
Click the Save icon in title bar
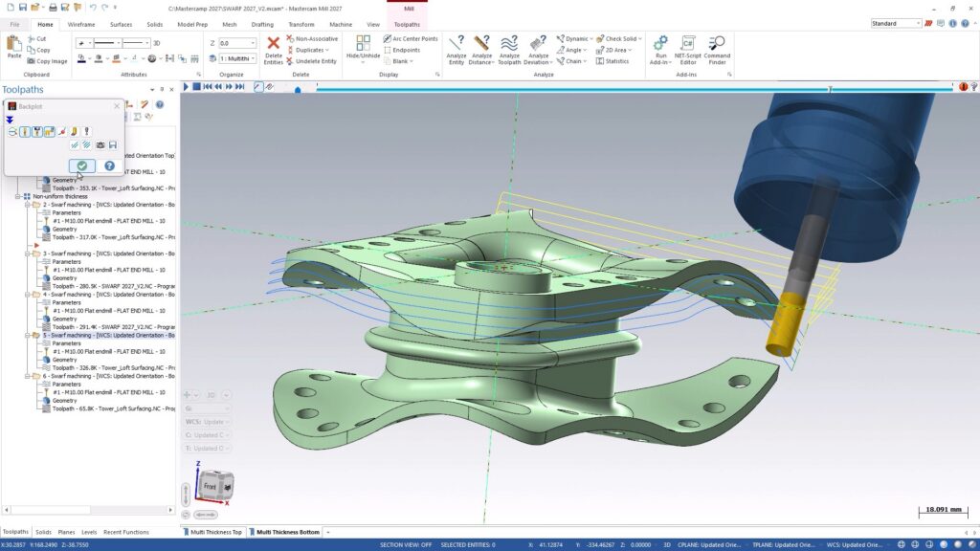[x=23, y=8]
